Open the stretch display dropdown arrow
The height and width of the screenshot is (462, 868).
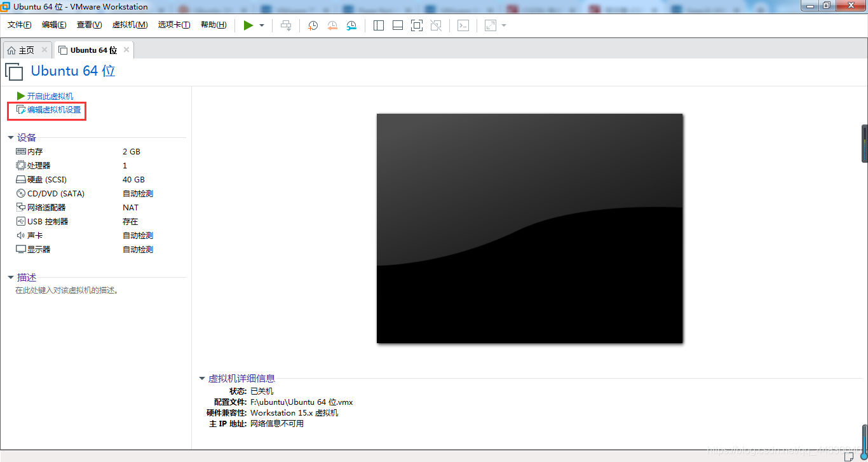tap(504, 25)
